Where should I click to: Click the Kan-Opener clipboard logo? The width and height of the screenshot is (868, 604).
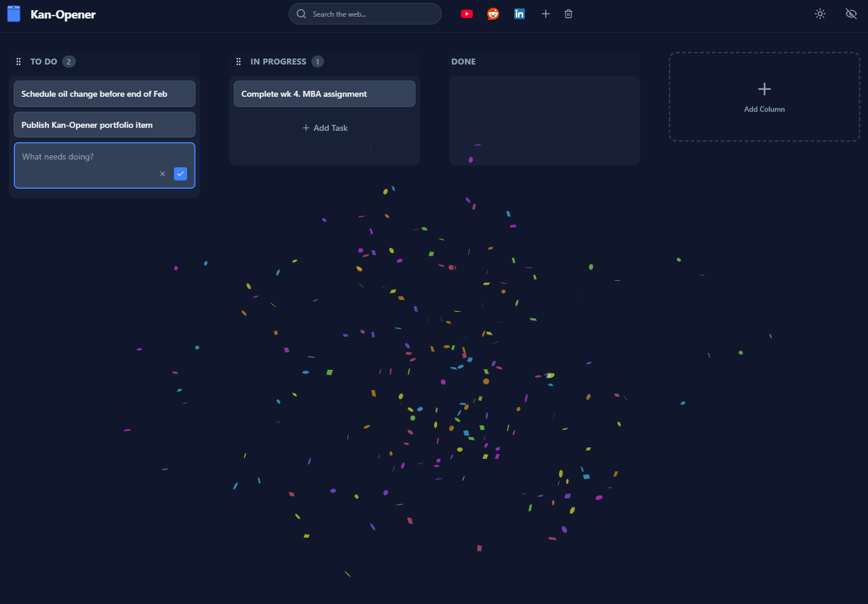click(x=13, y=13)
